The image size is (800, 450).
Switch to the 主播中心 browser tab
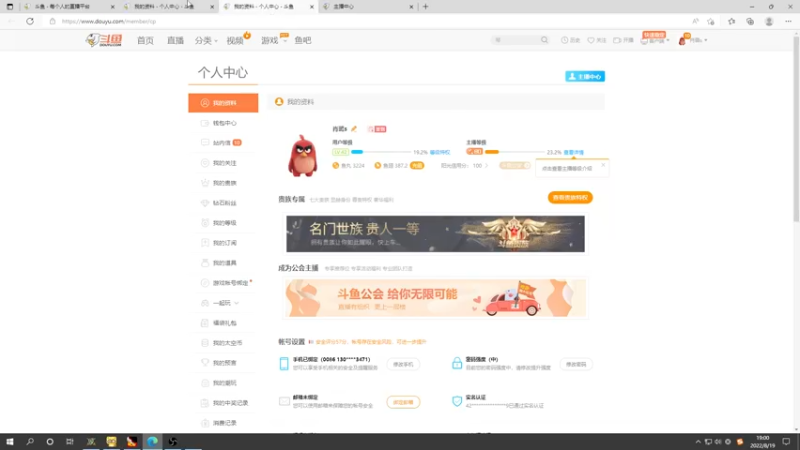367,7
